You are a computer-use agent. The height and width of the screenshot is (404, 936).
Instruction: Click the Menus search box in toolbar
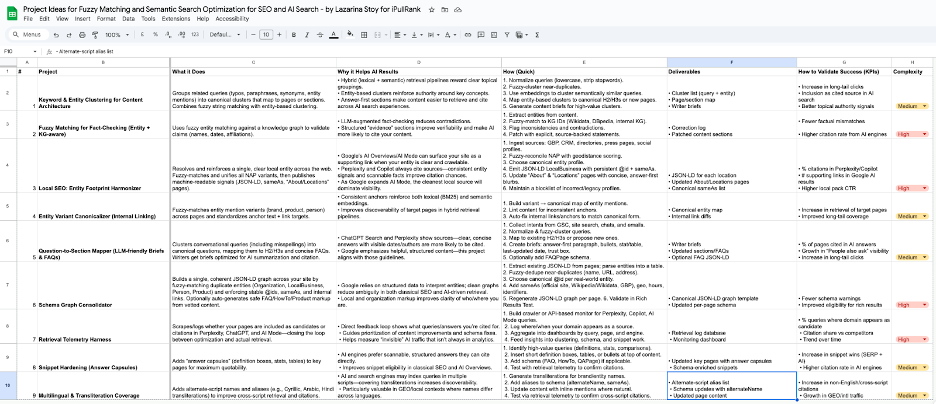pos(35,33)
